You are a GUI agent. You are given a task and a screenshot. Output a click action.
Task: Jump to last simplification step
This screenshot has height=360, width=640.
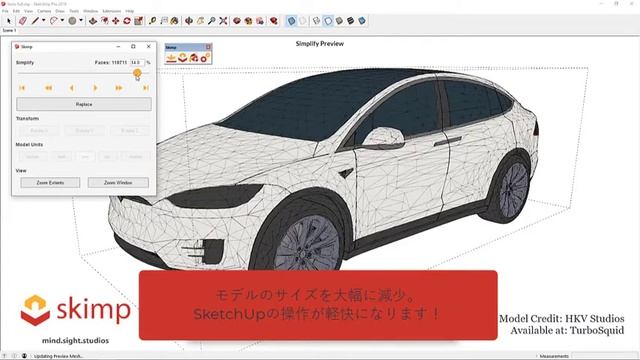tap(146, 88)
